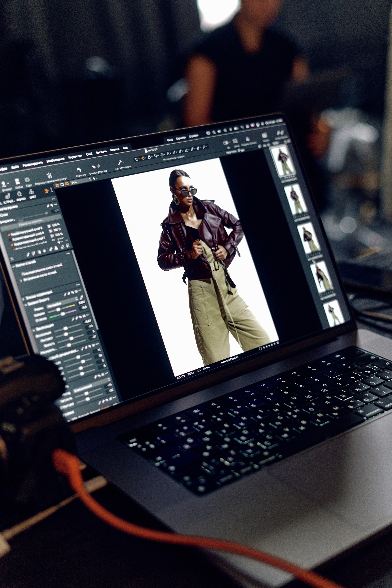This screenshot has height=588, width=392.
Task: Expand the Умные коррекции section
Action: [x=23, y=299]
